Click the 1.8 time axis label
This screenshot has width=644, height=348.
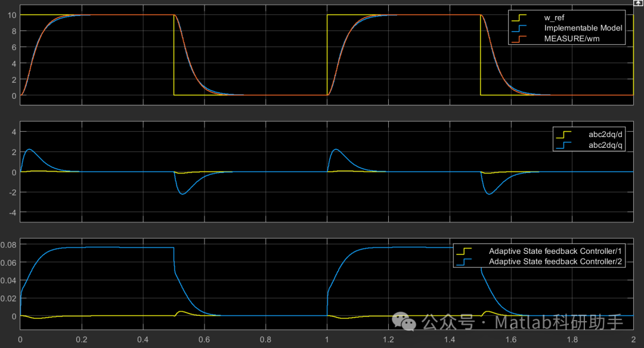pyautogui.click(x=572, y=340)
